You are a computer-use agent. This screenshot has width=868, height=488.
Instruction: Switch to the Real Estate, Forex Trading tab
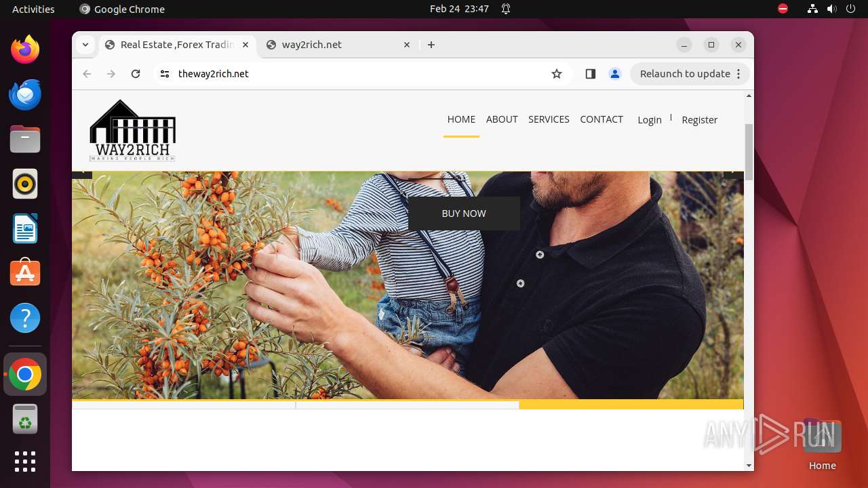coord(178,45)
